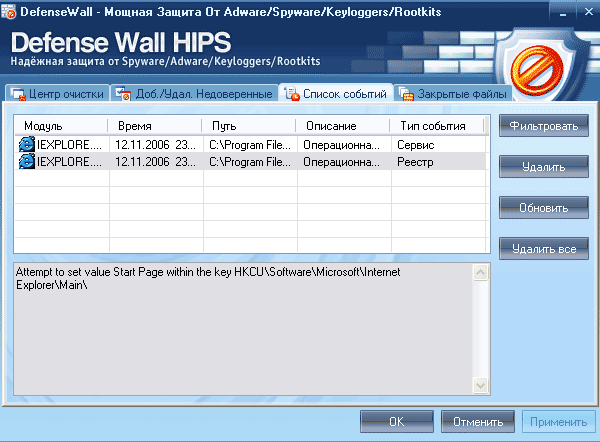The image size is (600, 442).
Task: Sort by the Модуль column header
Action: pyautogui.click(x=61, y=126)
